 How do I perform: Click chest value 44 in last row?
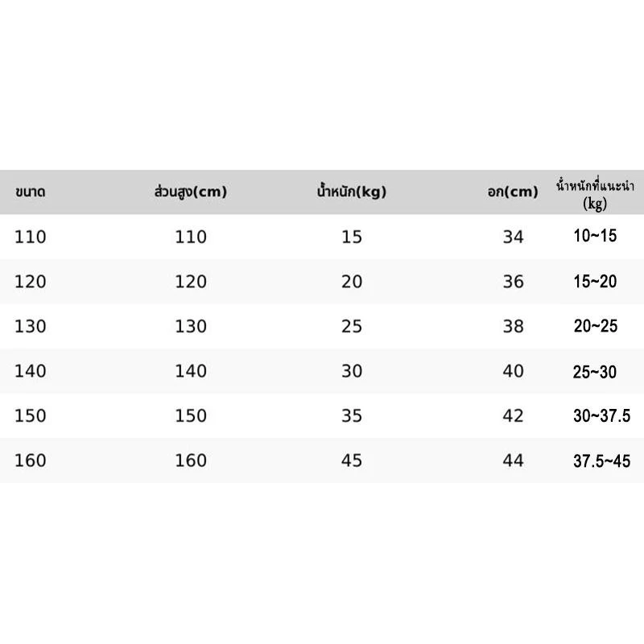(513, 460)
